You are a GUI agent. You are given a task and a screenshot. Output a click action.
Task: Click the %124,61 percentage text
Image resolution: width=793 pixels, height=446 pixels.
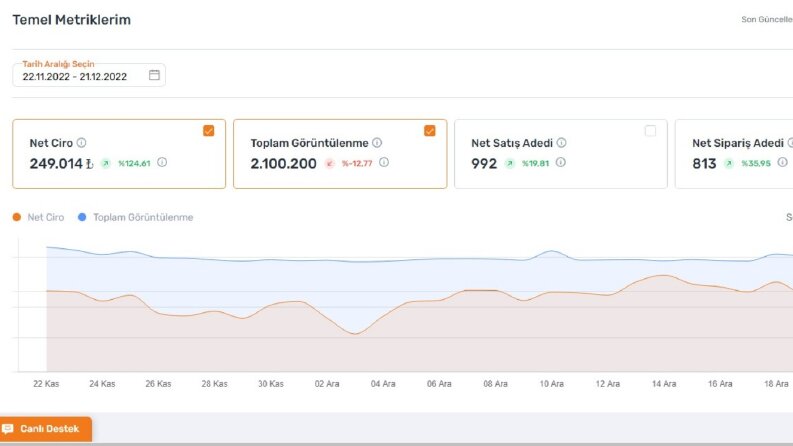[x=134, y=163]
